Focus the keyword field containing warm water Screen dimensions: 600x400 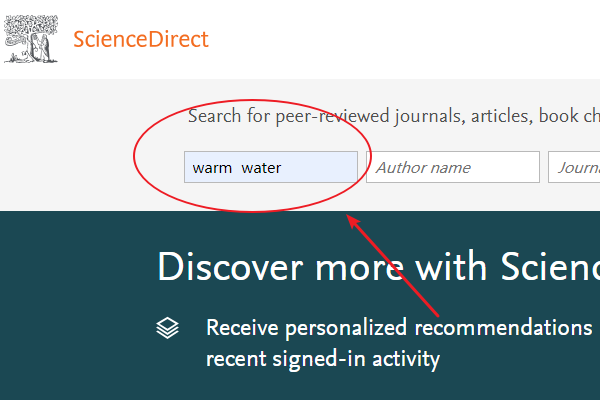coord(271,167)
